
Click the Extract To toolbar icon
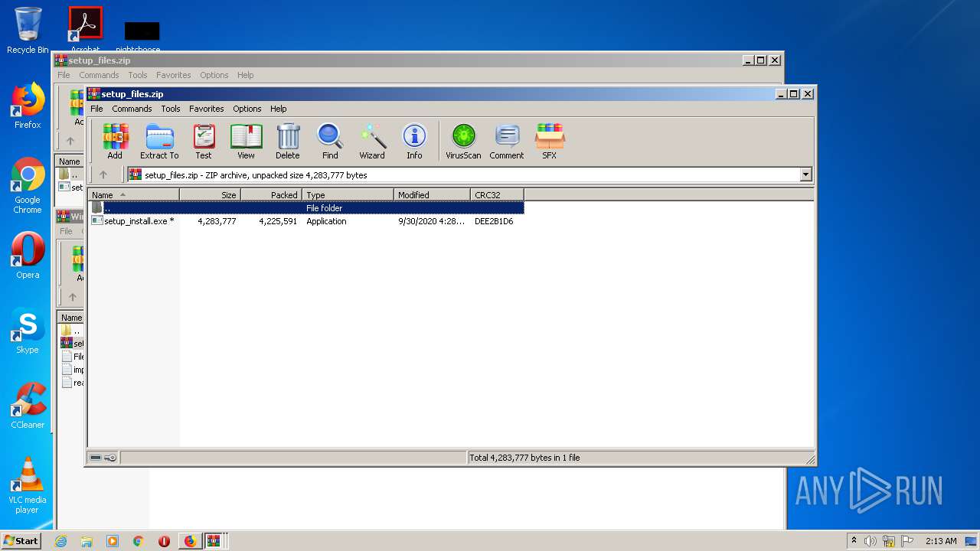pyautogui.click(x=159, y=142)
